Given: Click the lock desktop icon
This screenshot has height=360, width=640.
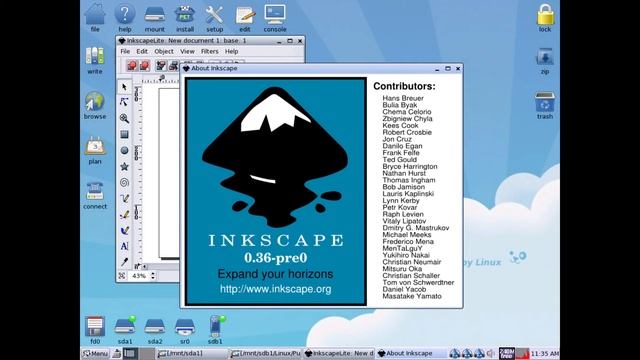Looking at the screenshot, I should click(x=545, y=18).
